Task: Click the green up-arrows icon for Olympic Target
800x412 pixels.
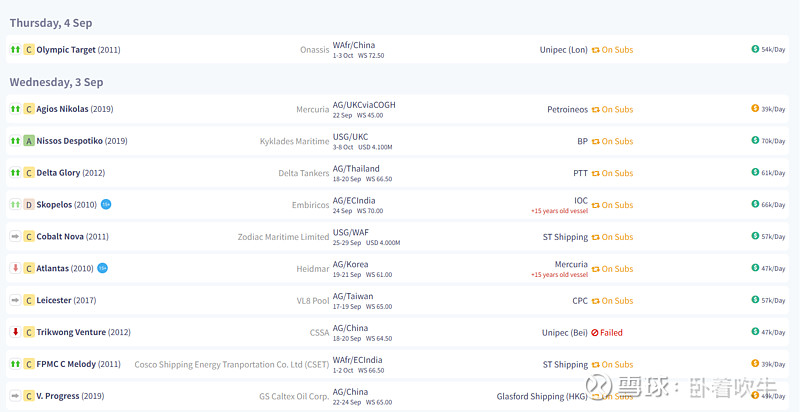Action: point(15,49)
